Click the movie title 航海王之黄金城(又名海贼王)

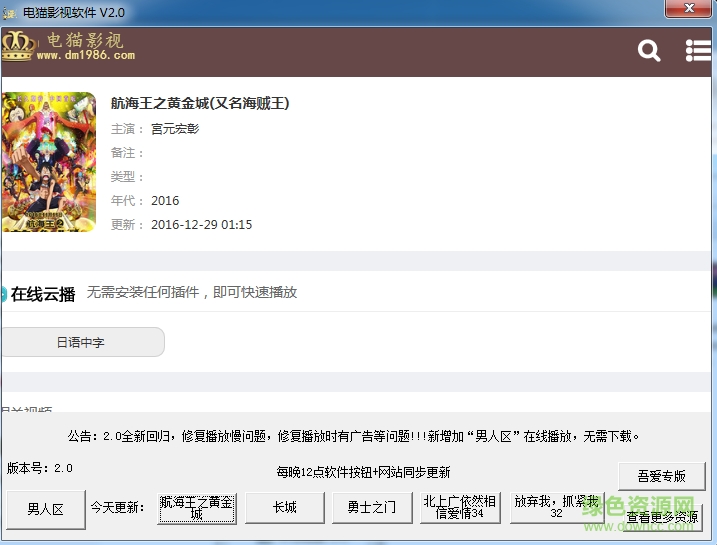(200, 103)
